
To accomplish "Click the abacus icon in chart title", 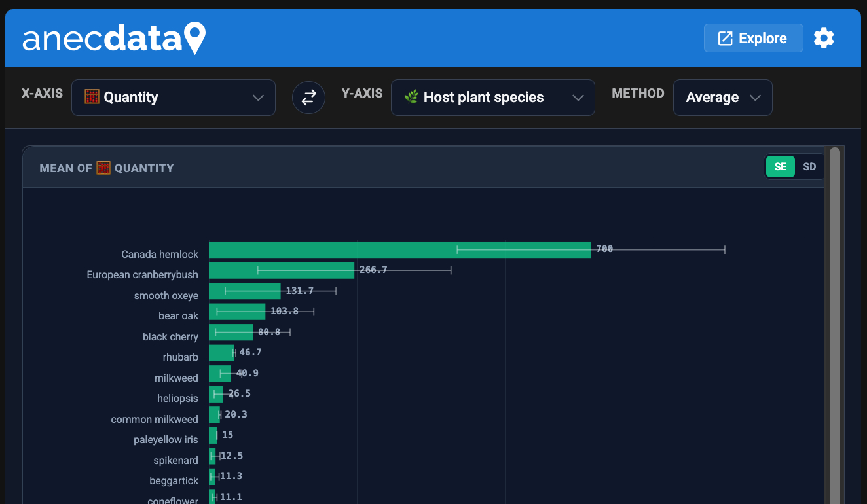I will coord(103,168).
